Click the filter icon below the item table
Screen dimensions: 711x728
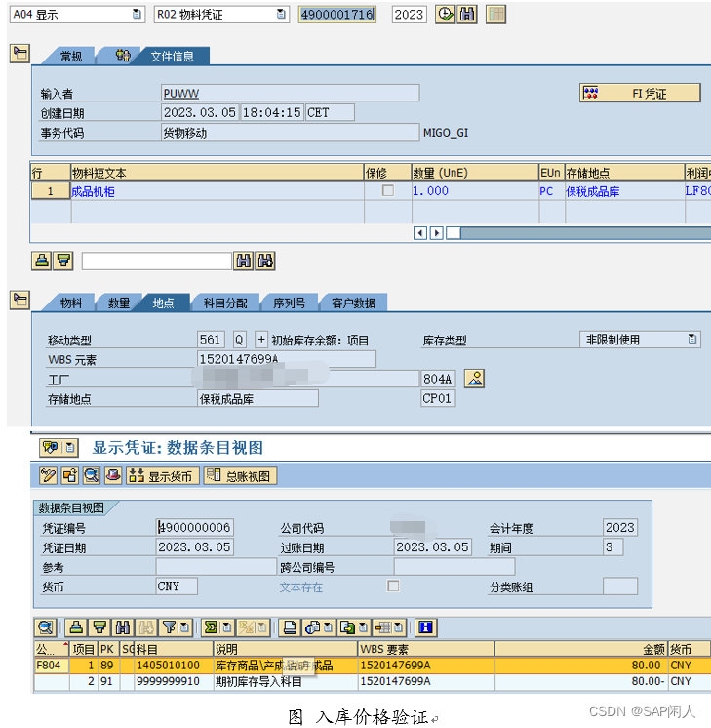63,261
